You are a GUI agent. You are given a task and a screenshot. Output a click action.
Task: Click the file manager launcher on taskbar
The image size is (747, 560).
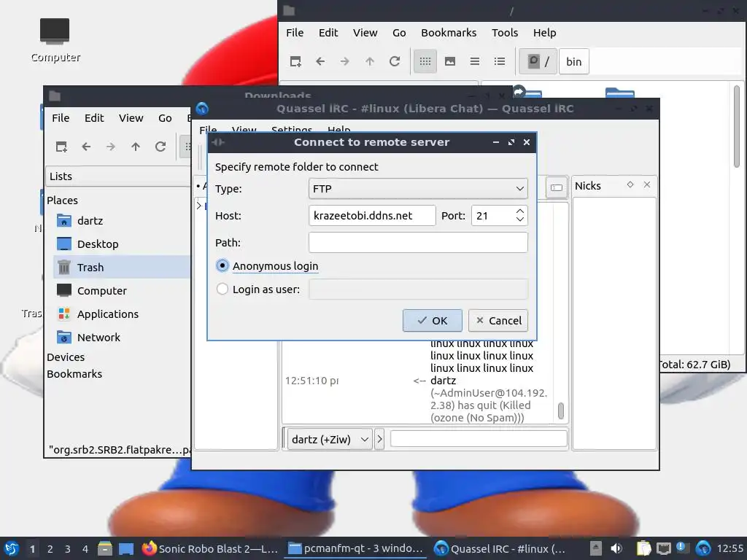point(105,548)
